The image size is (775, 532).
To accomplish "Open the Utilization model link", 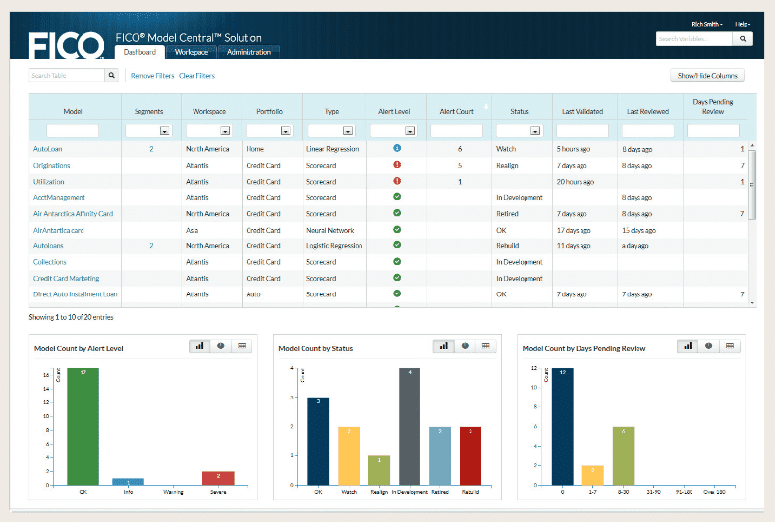I will point(48,182).
